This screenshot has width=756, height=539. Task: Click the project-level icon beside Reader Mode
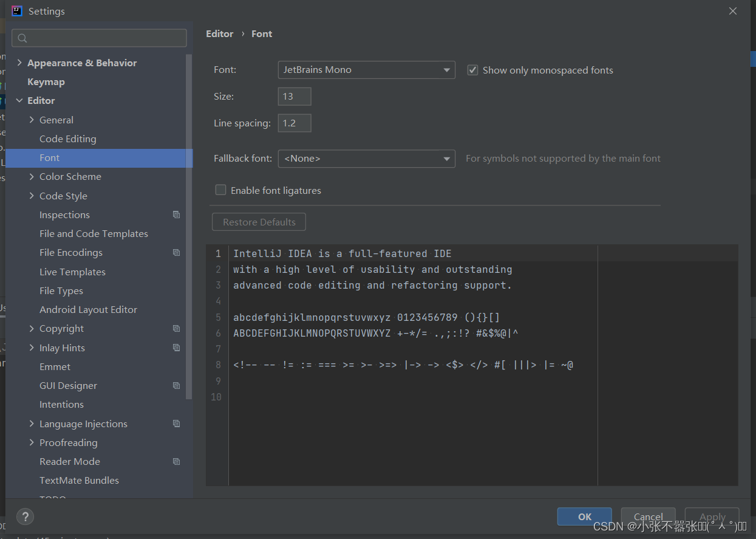coord(176,461)
